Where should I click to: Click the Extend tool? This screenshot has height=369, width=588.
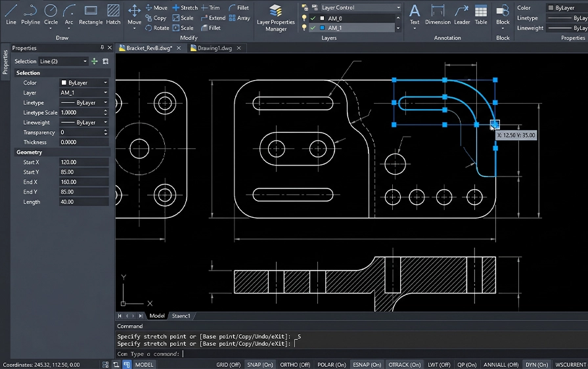214,18
